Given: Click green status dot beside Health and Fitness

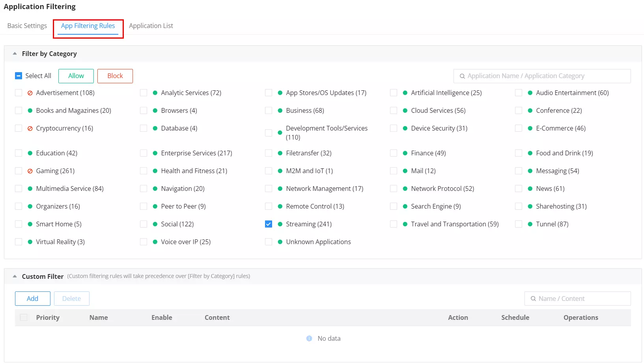Looking at the screenshot, I should pyautogui.click(x=155, y=171).
